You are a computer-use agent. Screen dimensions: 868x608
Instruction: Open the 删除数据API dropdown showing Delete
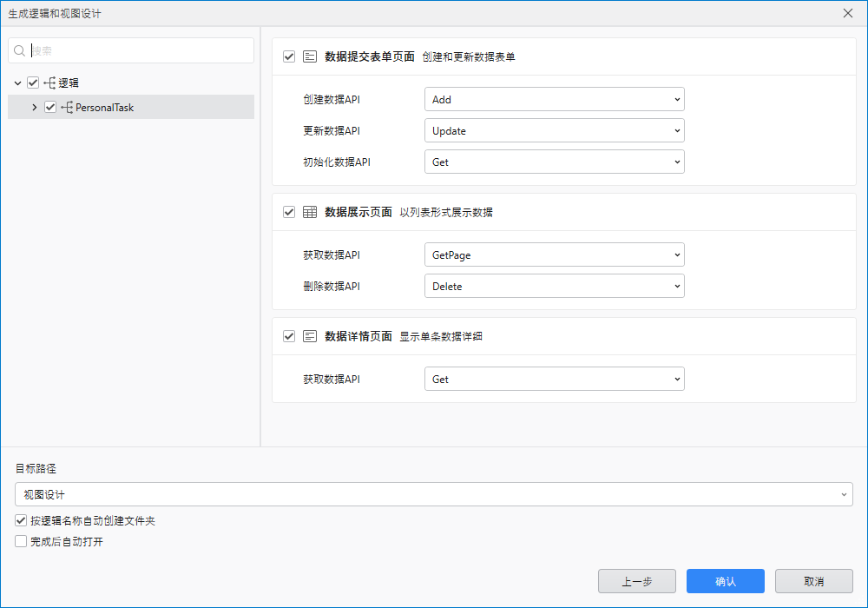click(x=554, y=286)
